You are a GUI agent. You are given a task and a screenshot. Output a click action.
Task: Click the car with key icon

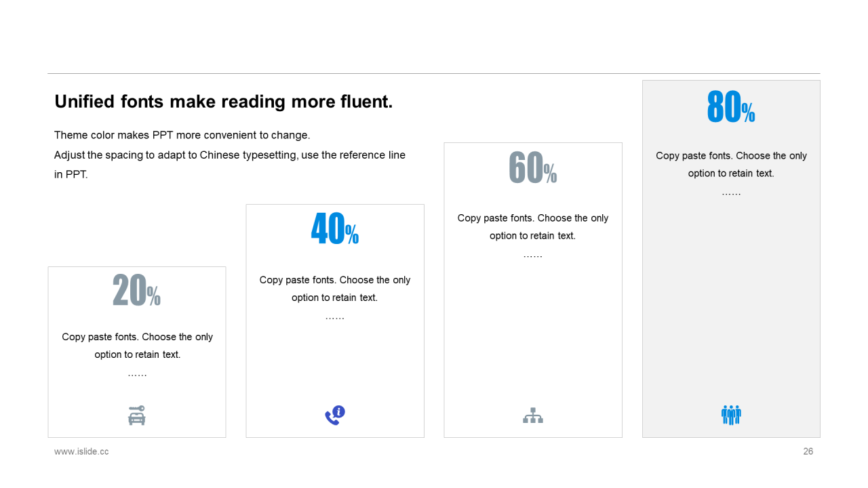pos(137,415)
